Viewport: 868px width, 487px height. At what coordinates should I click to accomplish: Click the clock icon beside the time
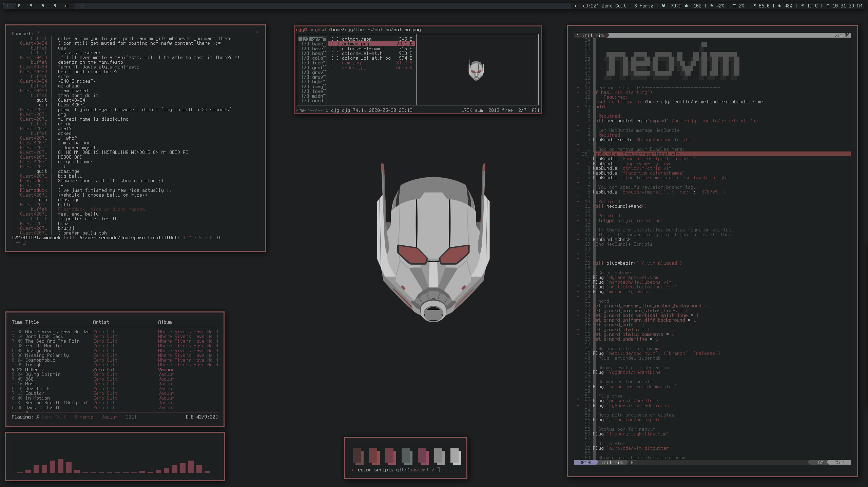(x=828, y=6)
